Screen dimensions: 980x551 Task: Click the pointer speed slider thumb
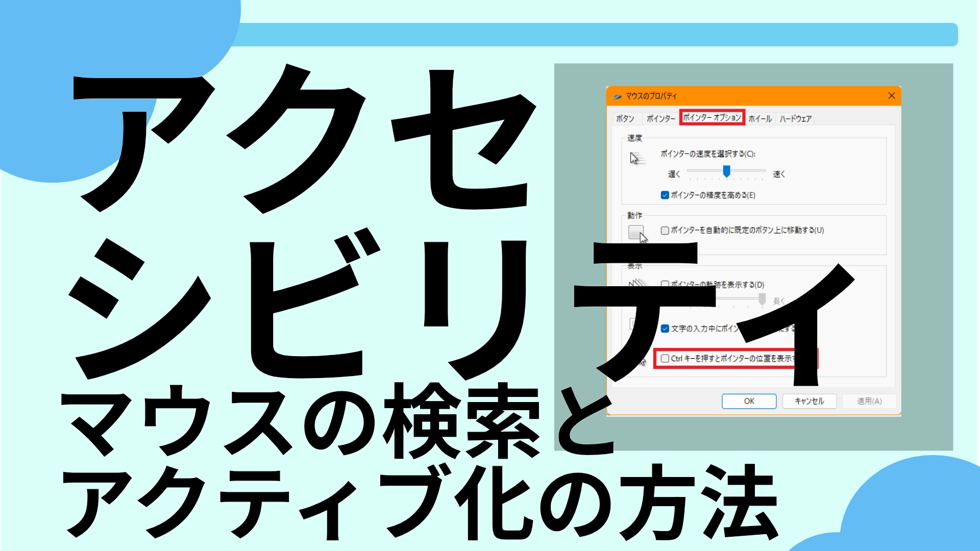point(726,171)
